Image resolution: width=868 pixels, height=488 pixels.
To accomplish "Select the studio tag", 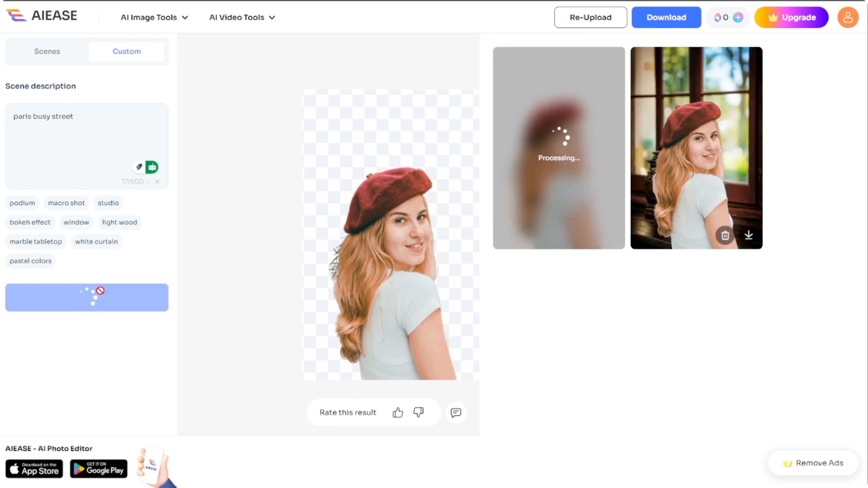I will (x=108, y=203).
